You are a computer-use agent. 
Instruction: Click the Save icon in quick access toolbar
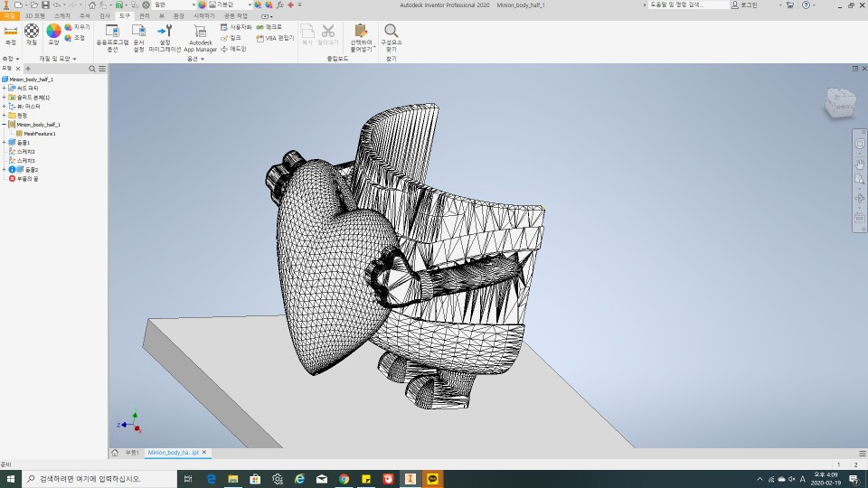pyautogui.click(x=45, y=5)
